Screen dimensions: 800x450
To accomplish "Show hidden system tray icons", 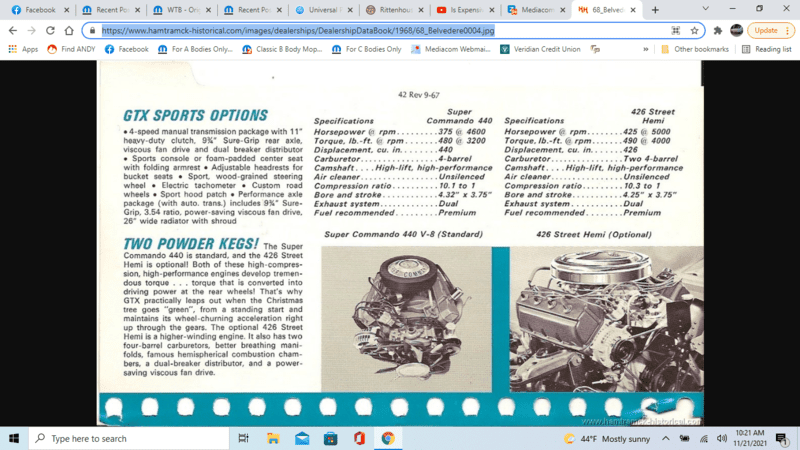I will coord(666,438).
